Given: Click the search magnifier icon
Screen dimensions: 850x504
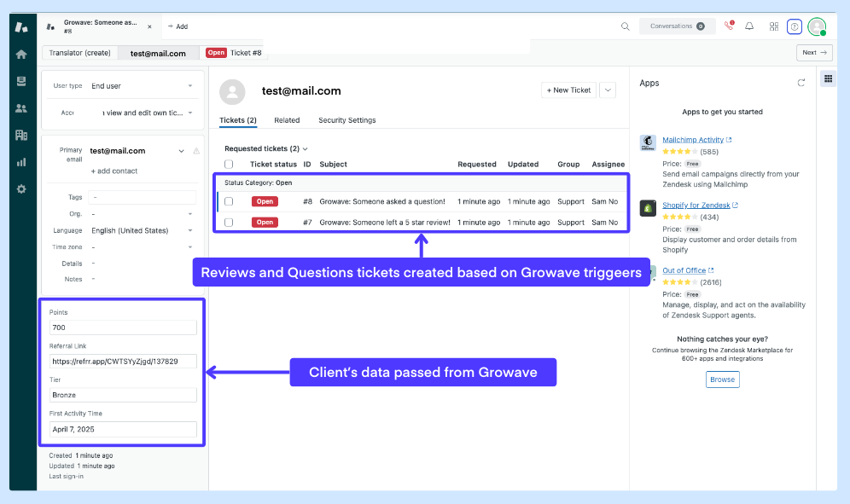Looking at the screenshot, I should tap(625, 26).
